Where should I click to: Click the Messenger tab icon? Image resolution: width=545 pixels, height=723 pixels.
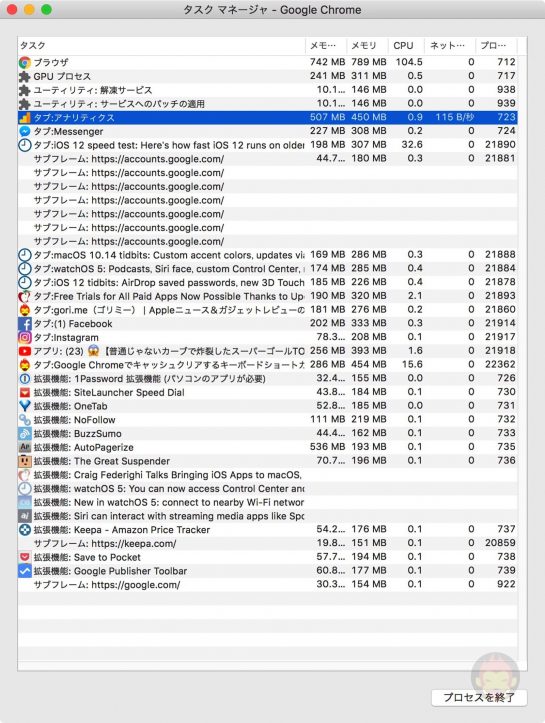pyautogui.click(x=25, y=131)
